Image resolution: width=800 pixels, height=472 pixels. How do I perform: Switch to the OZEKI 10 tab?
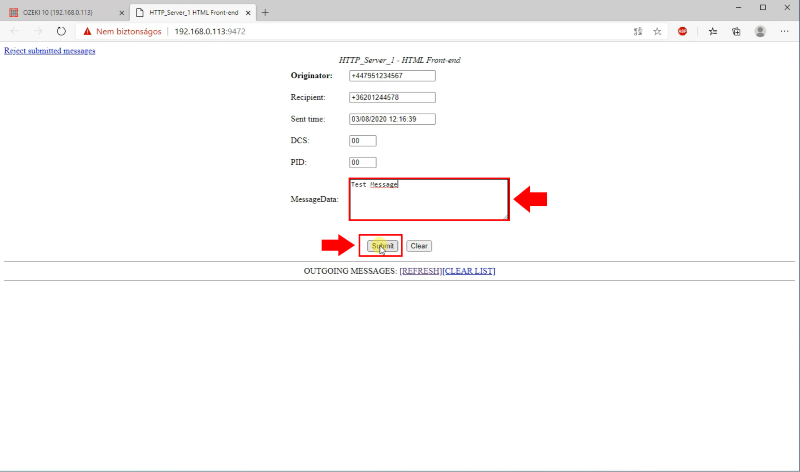tap(60, 12)
